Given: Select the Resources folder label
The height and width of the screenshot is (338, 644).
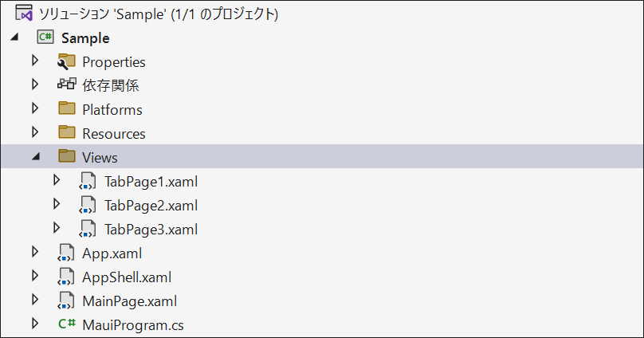Looking at the screenshot, I should tap(114, 133).
